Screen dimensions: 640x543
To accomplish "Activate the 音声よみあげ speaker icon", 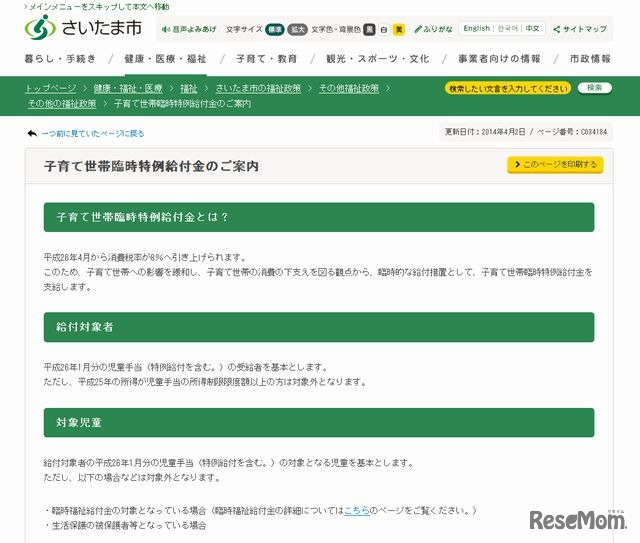I will pyautogui.click(x=165, y=29).
